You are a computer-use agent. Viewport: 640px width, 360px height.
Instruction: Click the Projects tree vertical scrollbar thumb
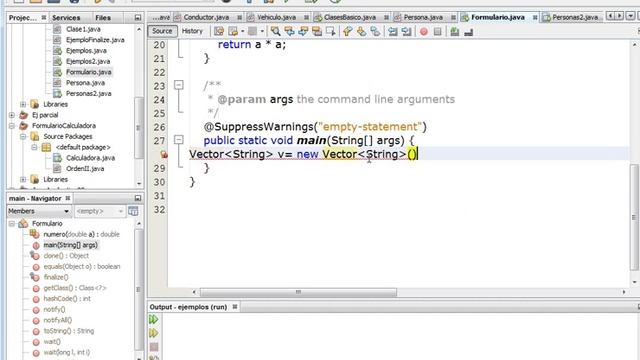pos(138,128)
